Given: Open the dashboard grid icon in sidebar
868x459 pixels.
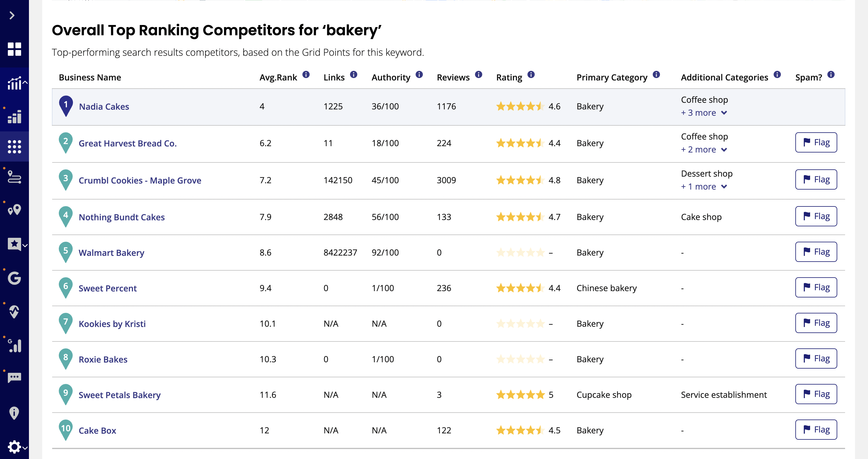Looking at the screenshot, I should [14, 49].
